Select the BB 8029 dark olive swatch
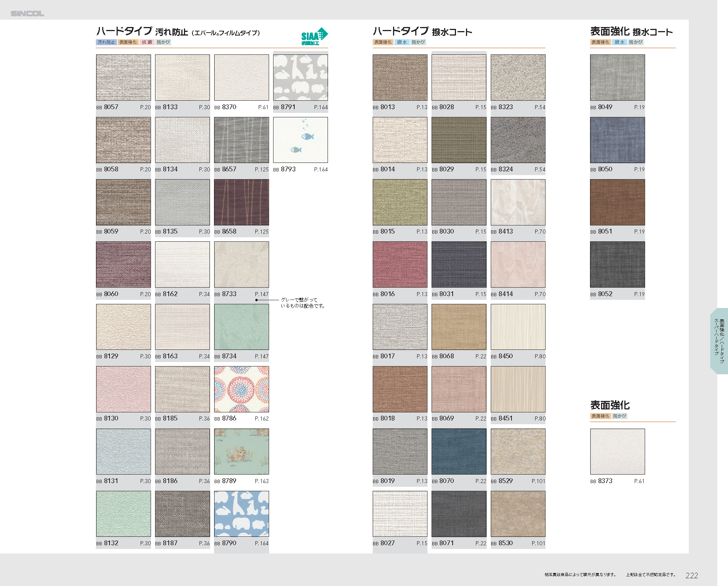728x586 pixels. click(459, 140)
